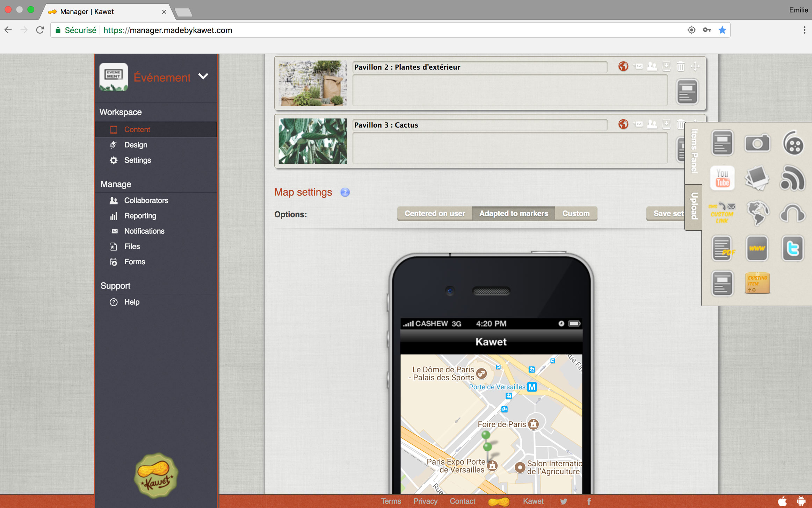Click the cactus thumbnail of Pavillon 3
The width and height of the screenshot is (812, 508).
point(312,141)
